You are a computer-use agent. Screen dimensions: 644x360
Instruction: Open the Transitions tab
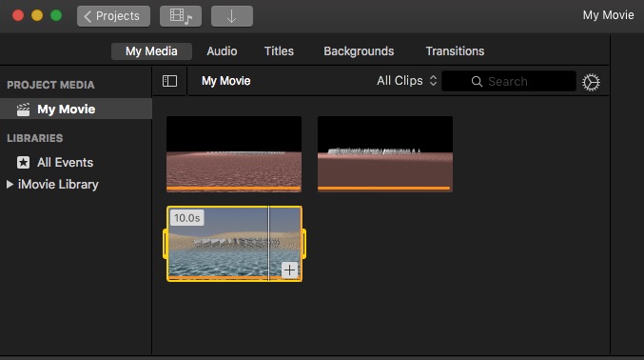[x=455, y=51]
